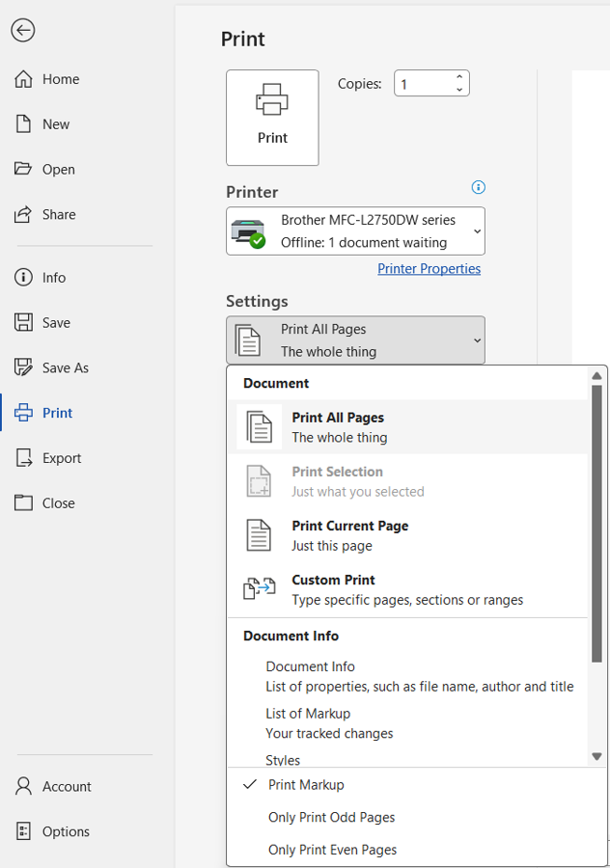Click the Custom Print pages icon
Image resolution: width=610 pixels, height=868 pixels.
(260, 588)
